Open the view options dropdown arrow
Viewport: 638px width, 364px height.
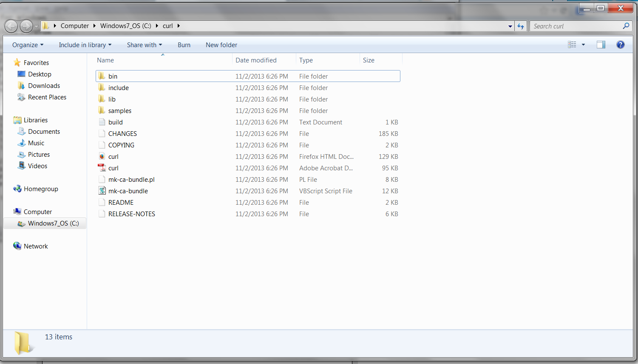(583, 45)
